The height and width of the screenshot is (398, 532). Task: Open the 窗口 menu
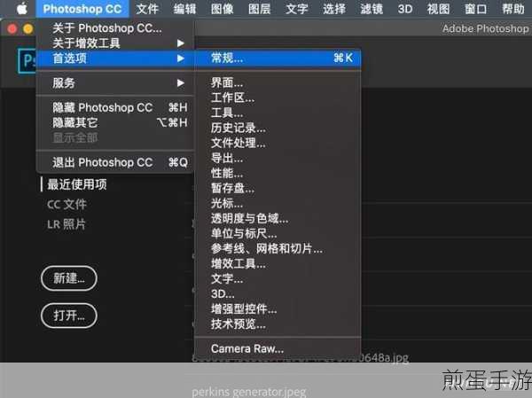click(475, 9)
